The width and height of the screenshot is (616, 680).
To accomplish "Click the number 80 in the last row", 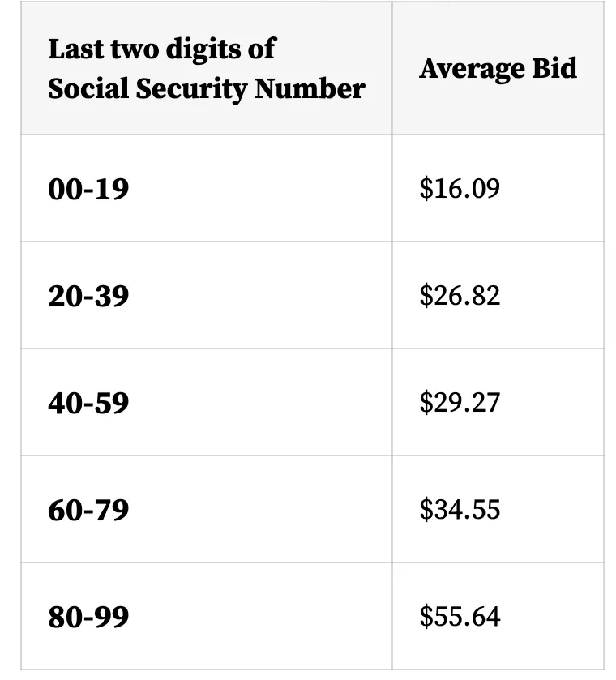I will tap(64, 618).
